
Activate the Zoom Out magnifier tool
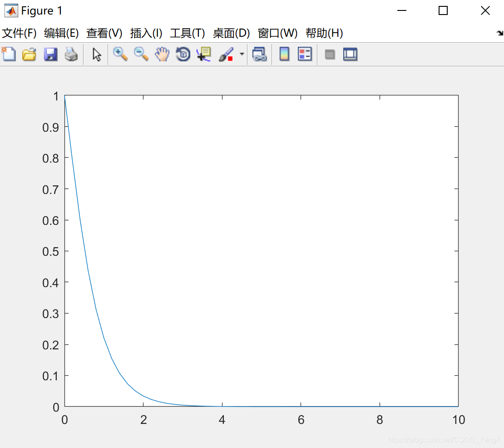[141, 55]
